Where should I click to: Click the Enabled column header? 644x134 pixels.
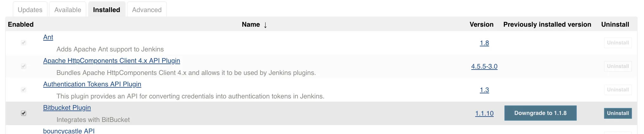coord(21,24)
